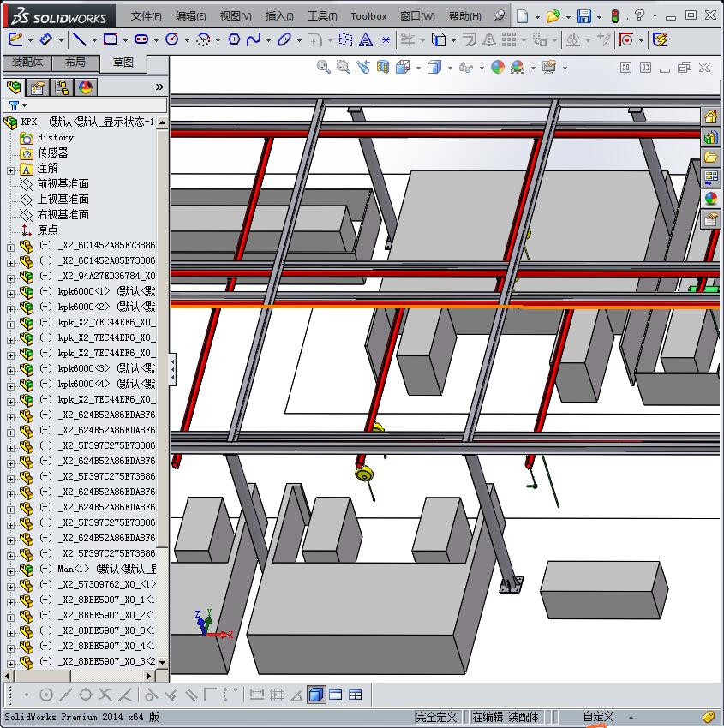
Task: Open the View Orientation dropdown arrow
Action: pyautogui.click(x=419, y=69)
